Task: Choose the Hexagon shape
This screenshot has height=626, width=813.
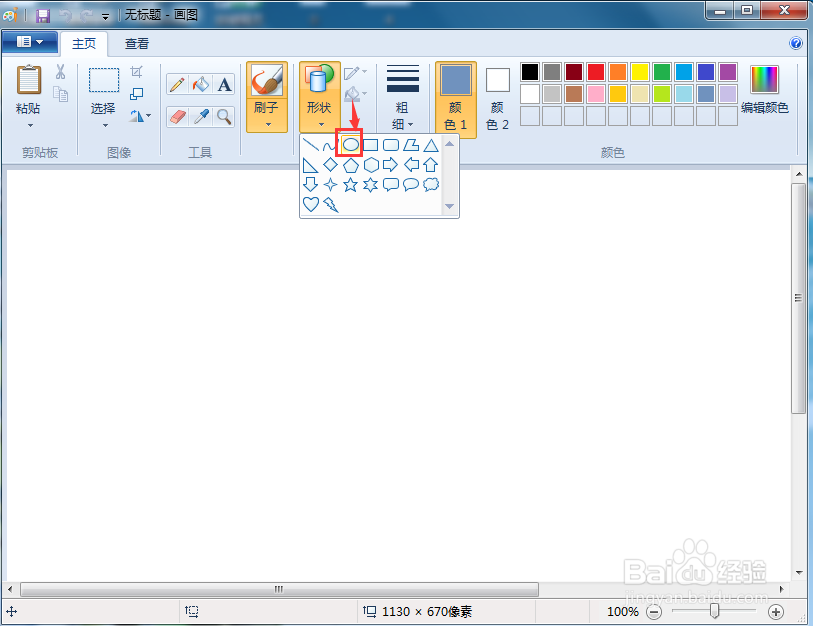Action: pyautogui.click(x=371, y=165)
